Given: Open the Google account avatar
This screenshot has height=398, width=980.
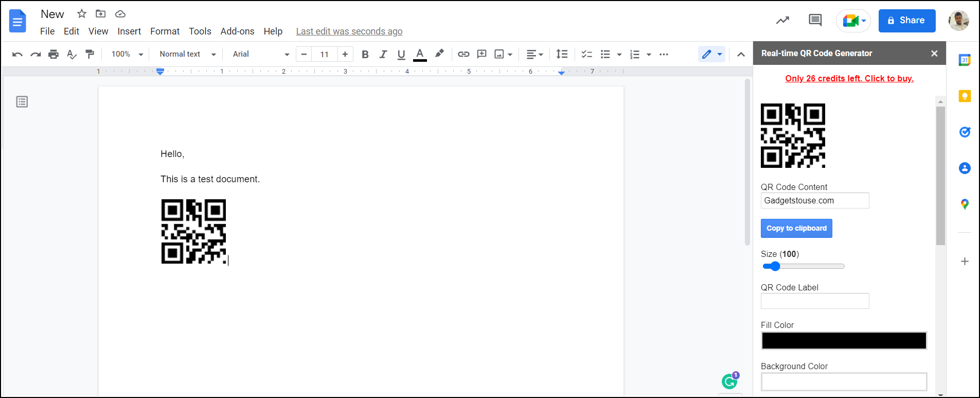Looking at the screenshot, I should coord(959,21).
